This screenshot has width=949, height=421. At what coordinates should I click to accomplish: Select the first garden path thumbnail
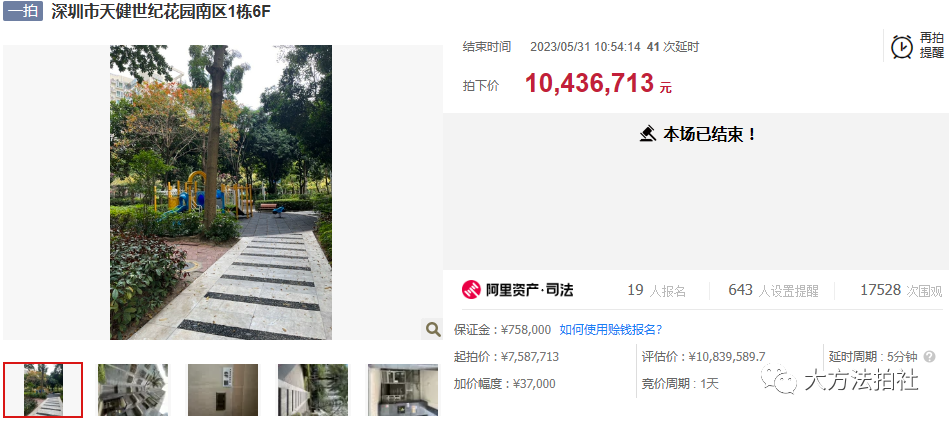(x=43, y=390)
